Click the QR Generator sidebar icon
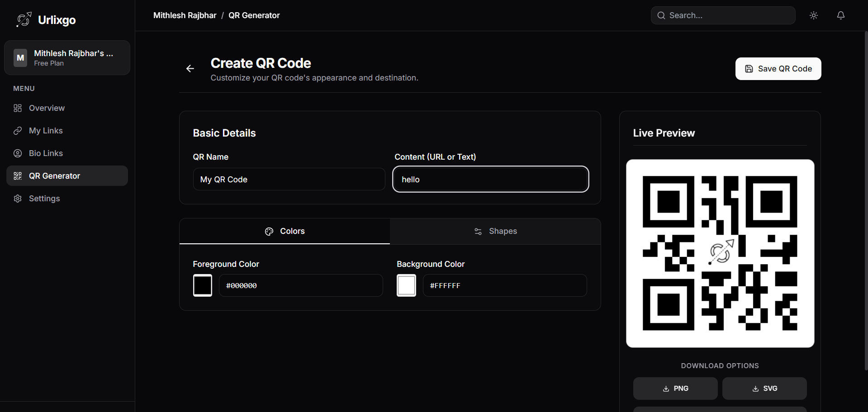 coord(18,176)
